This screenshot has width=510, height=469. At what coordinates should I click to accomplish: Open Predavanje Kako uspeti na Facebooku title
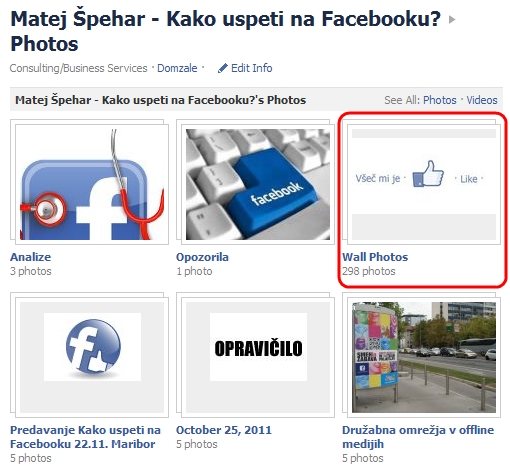85,437
